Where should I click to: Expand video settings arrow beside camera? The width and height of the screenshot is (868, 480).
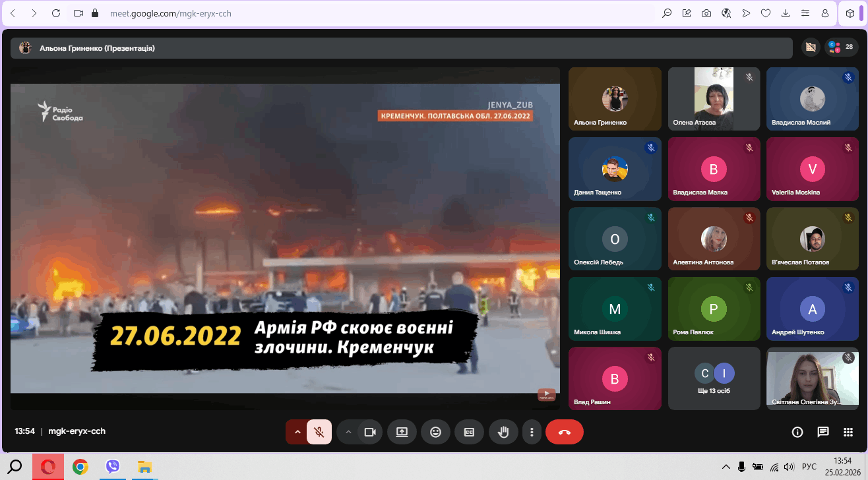(348, 432)
